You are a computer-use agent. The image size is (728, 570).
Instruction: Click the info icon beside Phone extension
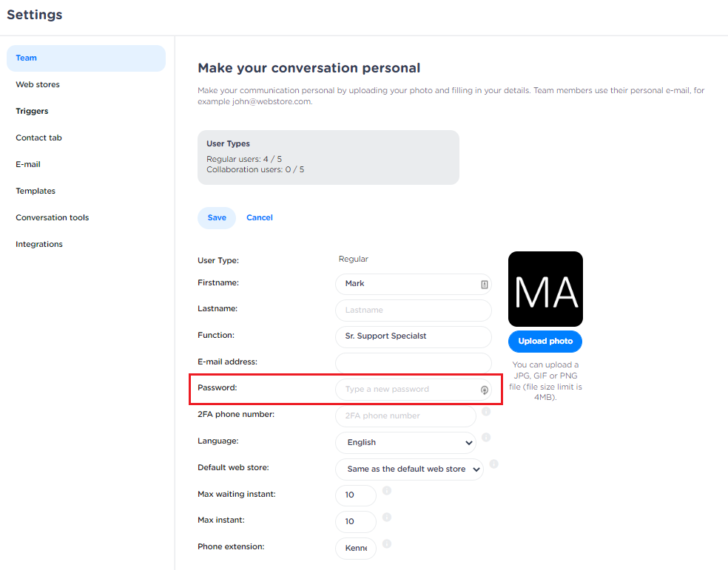click(x=386, y=543)
